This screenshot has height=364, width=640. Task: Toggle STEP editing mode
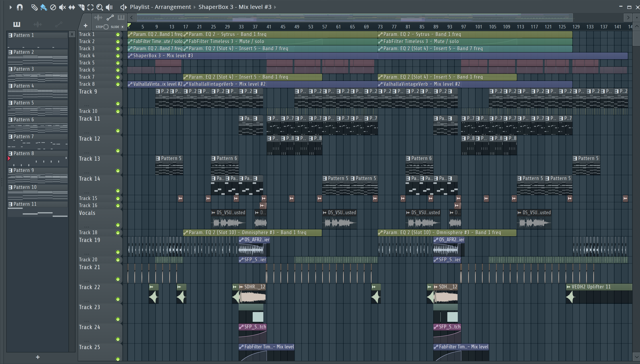(x=106, y=27)
